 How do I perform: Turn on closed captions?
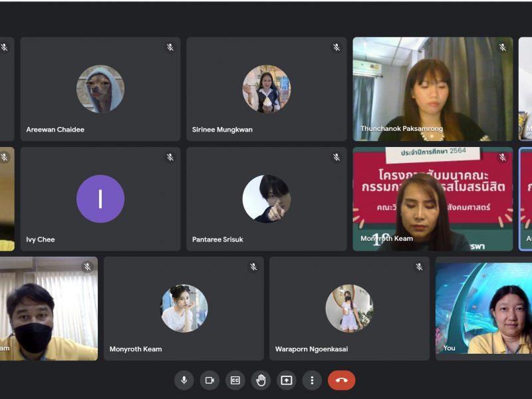click(x=235, y=380)
